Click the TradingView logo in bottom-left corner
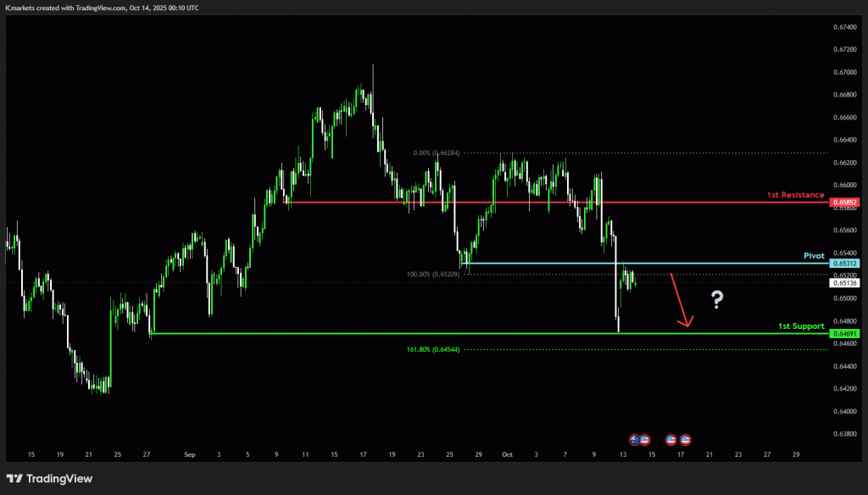 (x=49, y=478)
